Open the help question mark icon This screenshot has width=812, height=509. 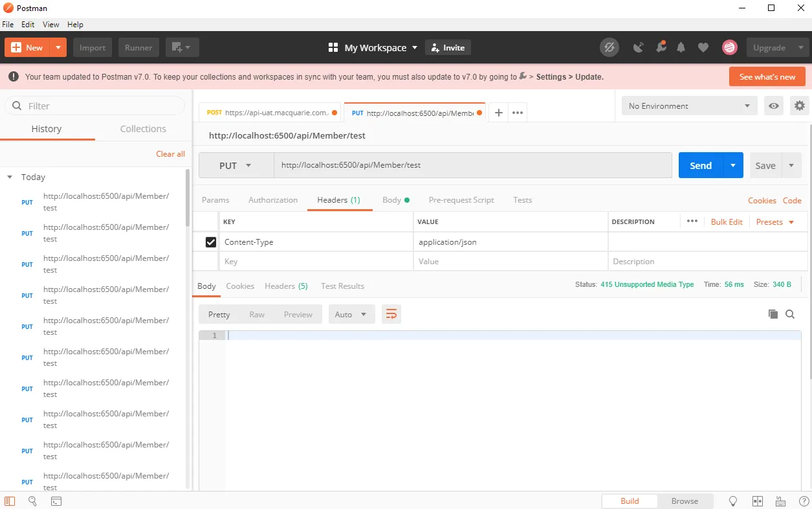pos(804,501)
